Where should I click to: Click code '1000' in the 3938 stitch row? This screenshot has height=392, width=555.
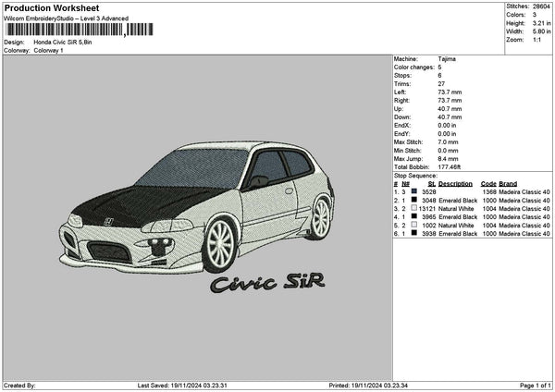(489, 234)
